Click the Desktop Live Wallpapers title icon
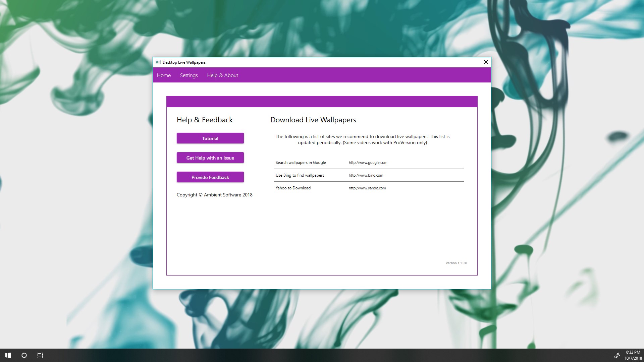Image resolution: width=644 pixels, height=362 pixels. pyautogui.click(x=158, y=62)
